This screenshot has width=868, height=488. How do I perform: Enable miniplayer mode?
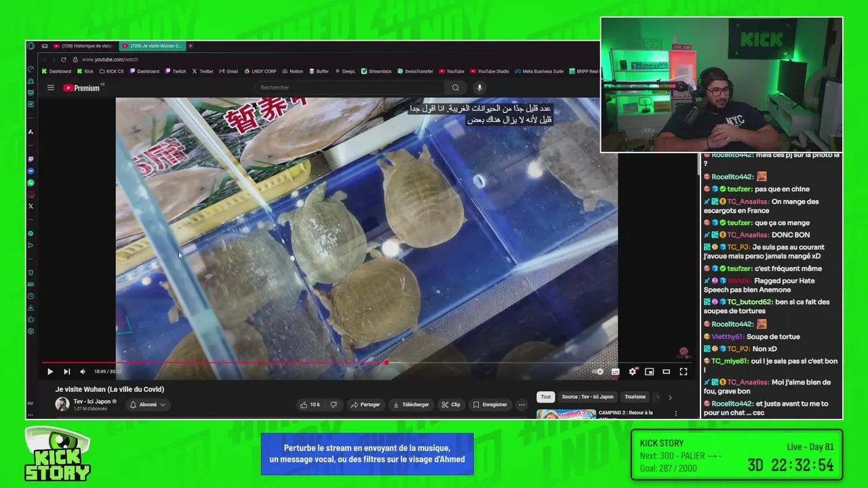[650, 371]
